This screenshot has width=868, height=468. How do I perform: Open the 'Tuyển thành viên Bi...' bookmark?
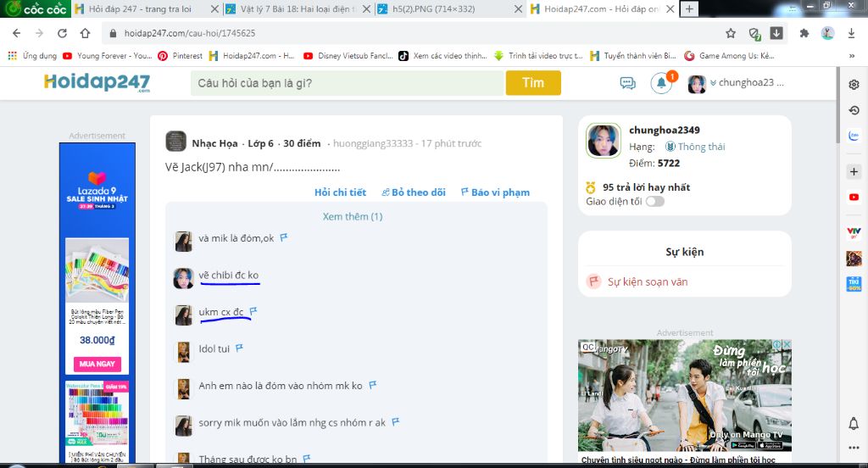[633, 56]
